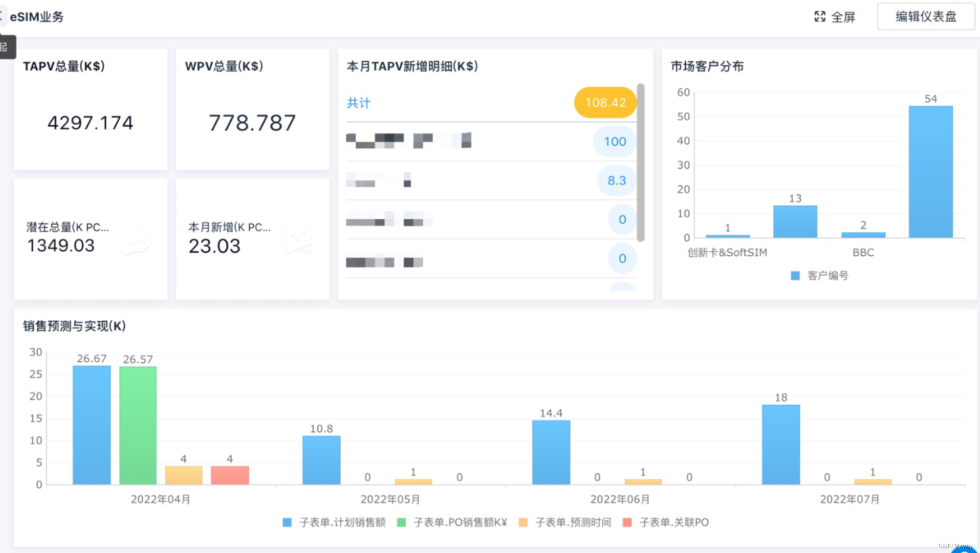
Task: Click the dark collapse tab at left edge
Action: [x=7, y=47]
